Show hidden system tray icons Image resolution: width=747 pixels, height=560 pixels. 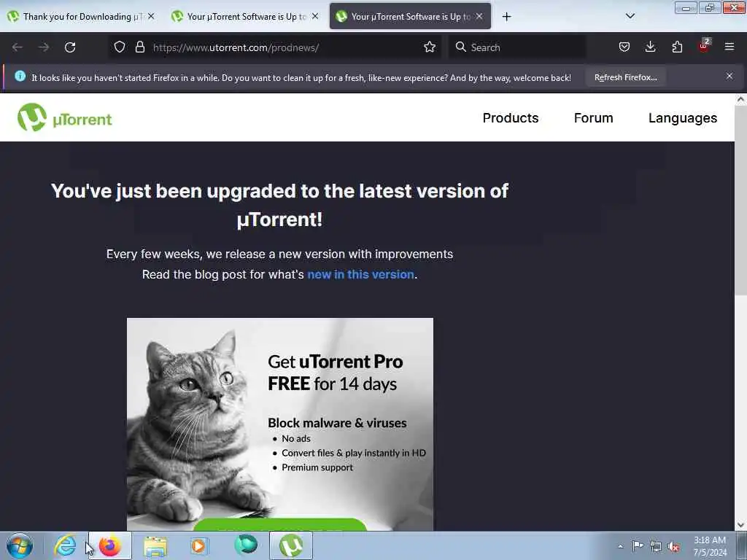[620, 546]
